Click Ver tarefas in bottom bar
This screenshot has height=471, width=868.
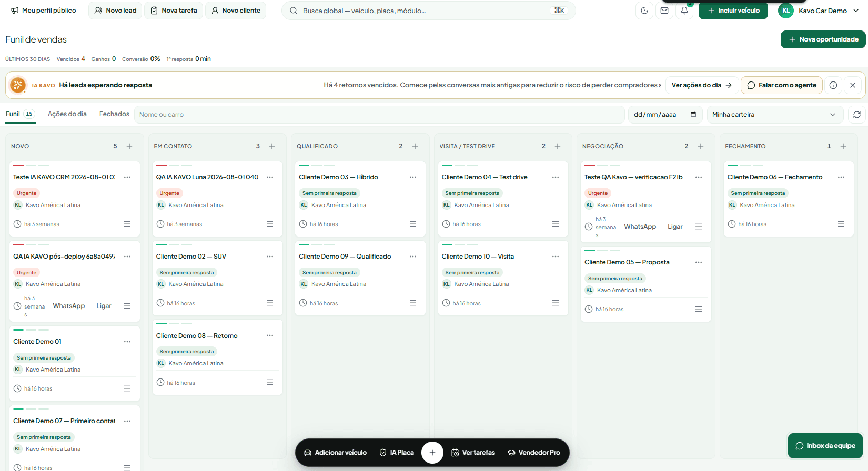click(x=473, y=453)
